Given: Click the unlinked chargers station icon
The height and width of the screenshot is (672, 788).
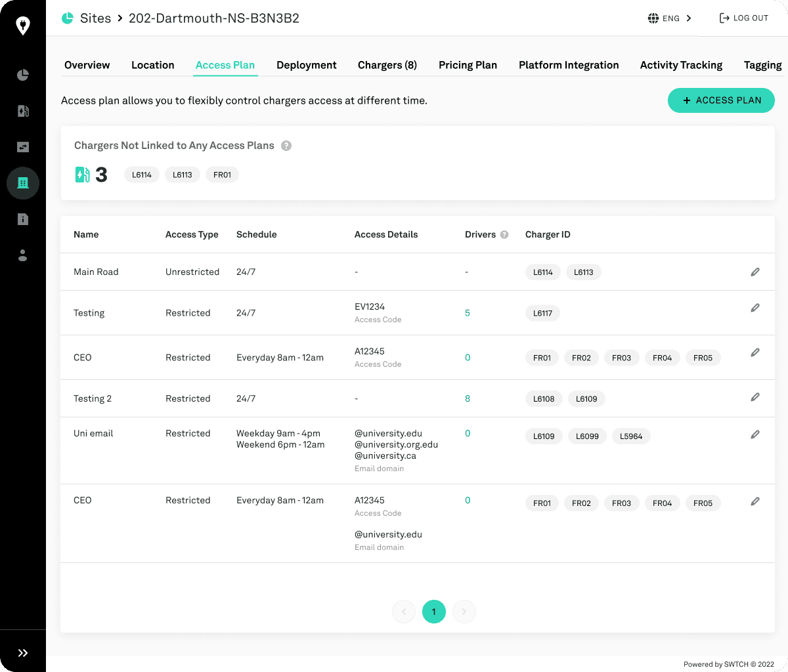Looking at the screenshot, I should coord(82,175).
